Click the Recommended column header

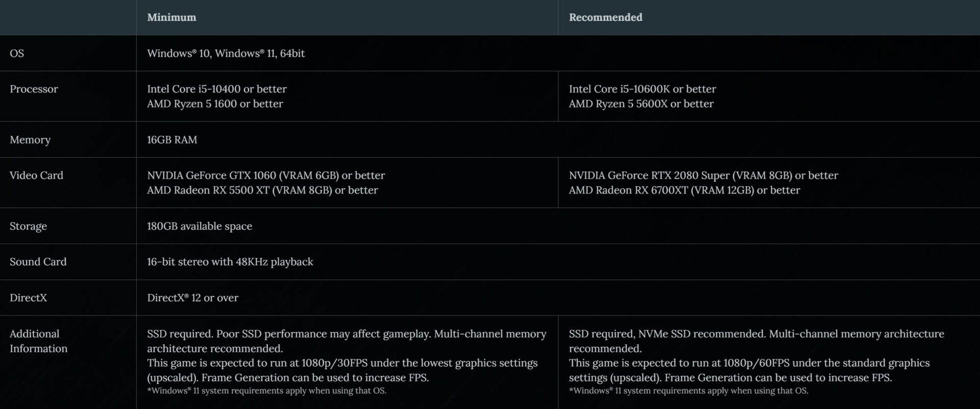coord(605,17)
